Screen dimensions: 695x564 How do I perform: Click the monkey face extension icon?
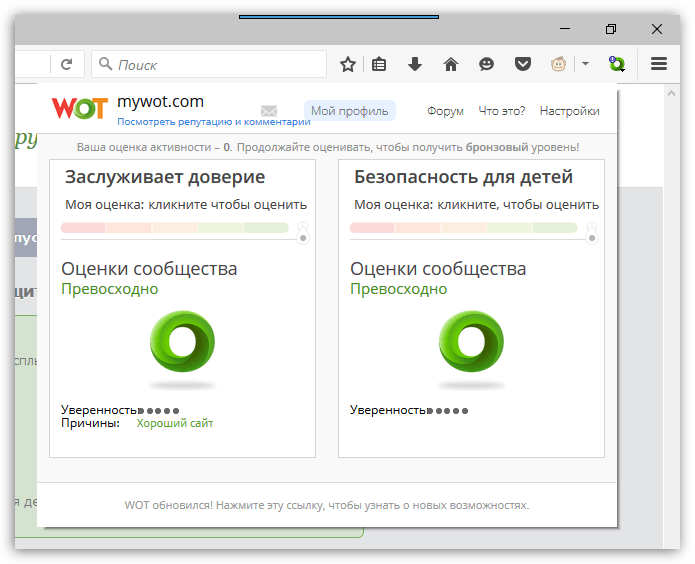(558, 64)
